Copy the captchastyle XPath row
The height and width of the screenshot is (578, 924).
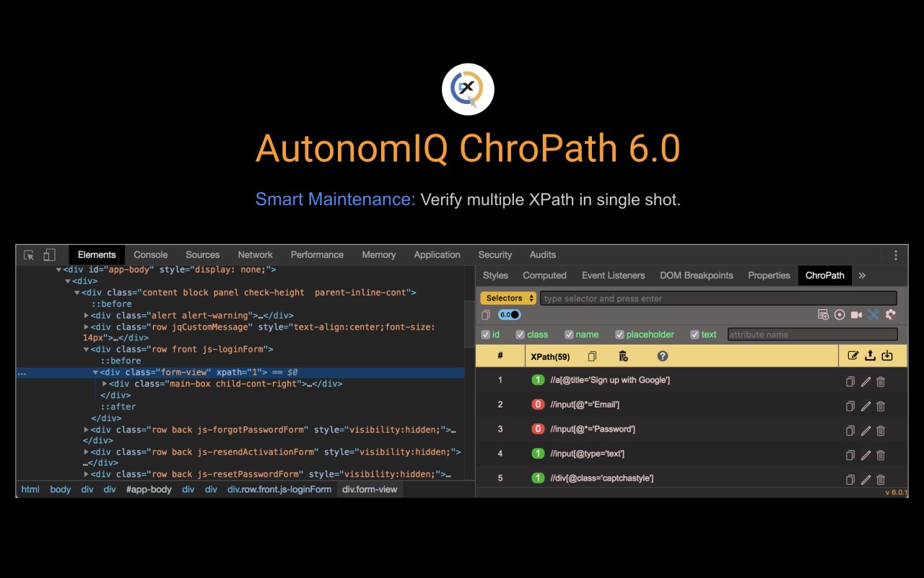click(850, 480)
